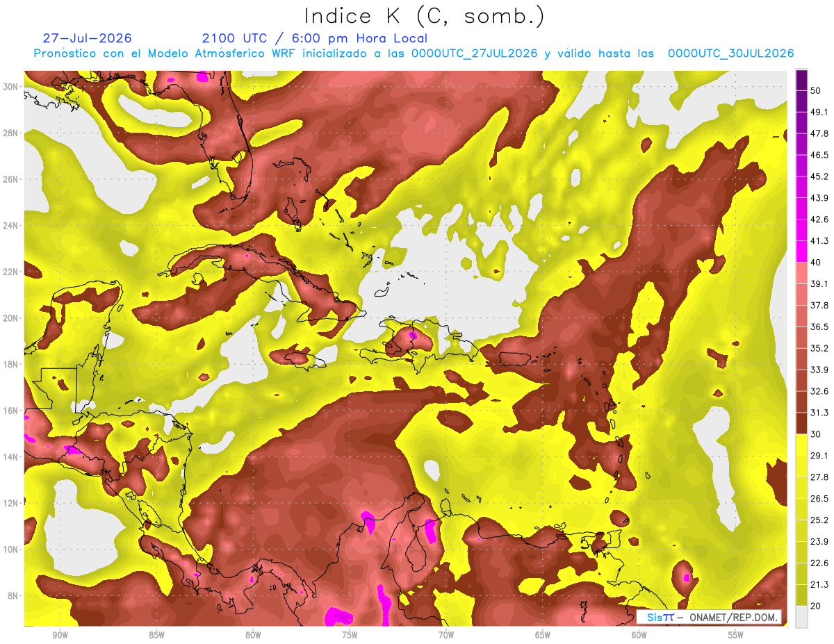Viewport: 834px width, 644px height.
Task: Click the title "Indice K (C, somb.)"
Action: coord(425,16)
